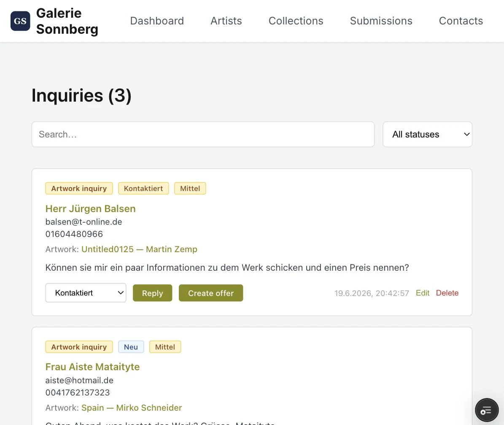Screen dimensions: 504x425
Task: Delete the Balsen inquiry
Action: pos(447,293)
